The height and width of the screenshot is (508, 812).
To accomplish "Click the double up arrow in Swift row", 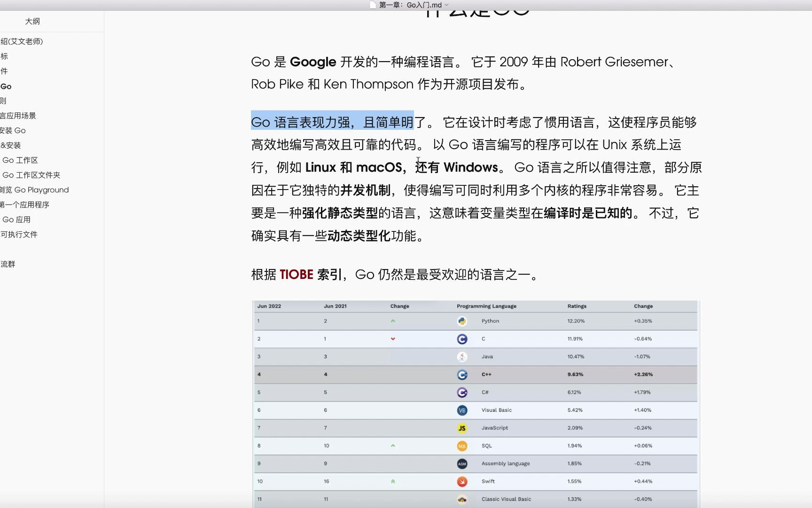I will [393, 481].
